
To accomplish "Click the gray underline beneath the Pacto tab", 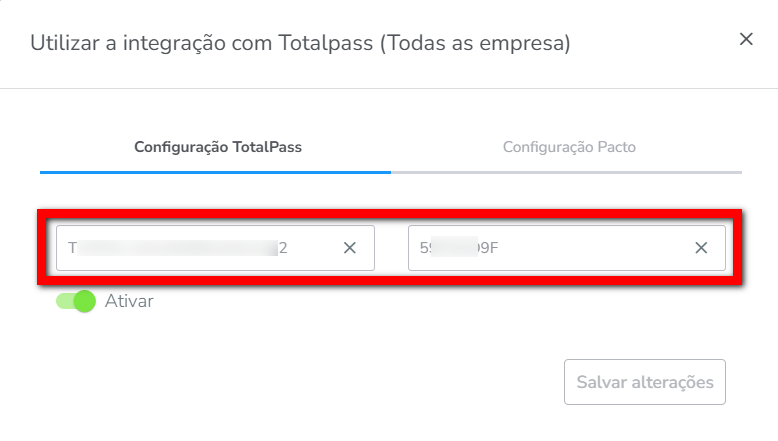I will click(567, 172).
